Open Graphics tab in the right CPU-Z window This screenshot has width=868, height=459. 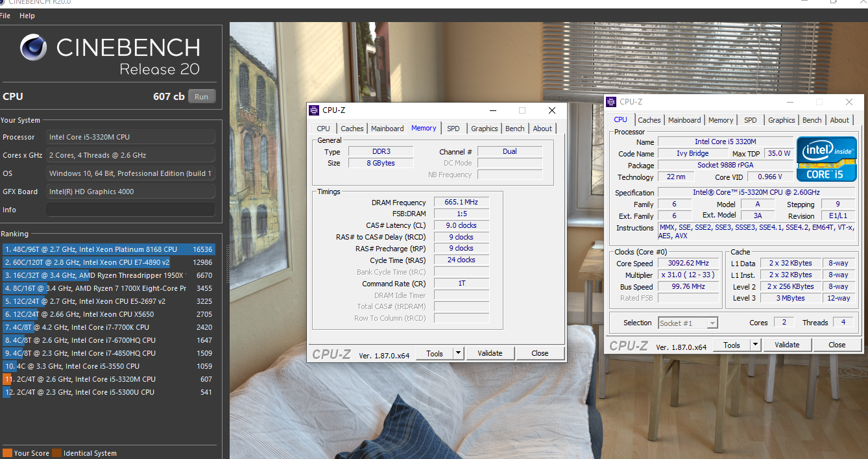782,120
